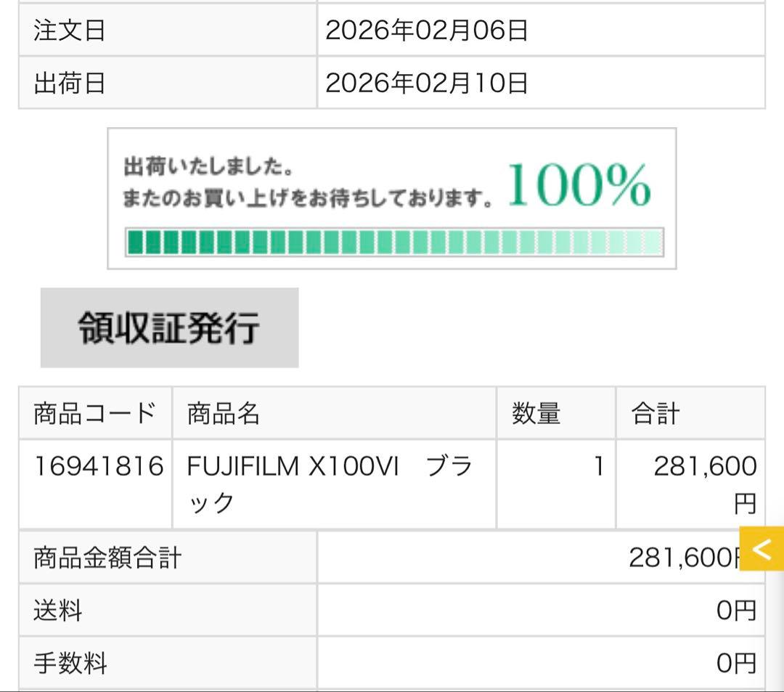Open the 領収証発行 receipt issuance button
Viewport: 784px width, 692px height.
pos(170,327)
